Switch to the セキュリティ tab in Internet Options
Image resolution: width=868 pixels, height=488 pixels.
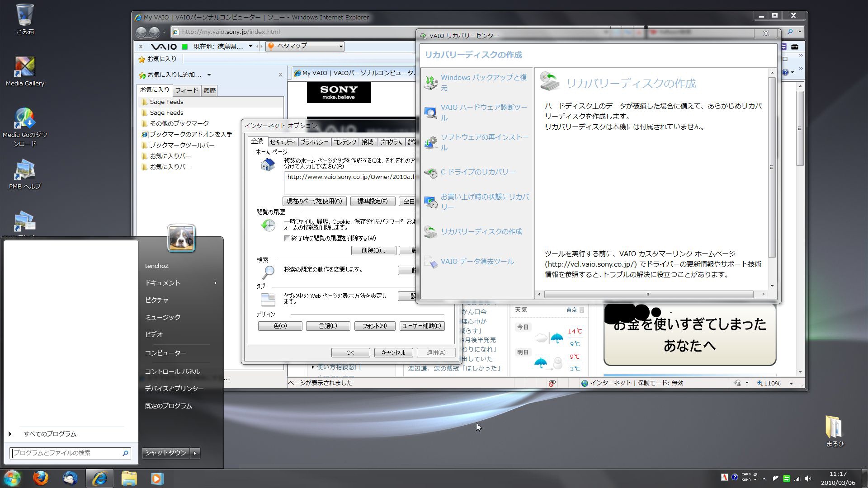pos(283,142)
